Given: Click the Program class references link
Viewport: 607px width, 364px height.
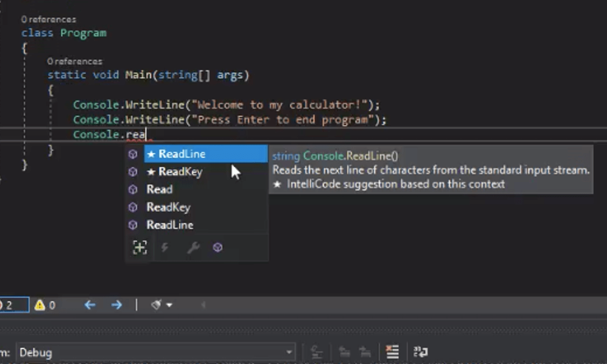Looking at the screenshot, I should (49, 19).
